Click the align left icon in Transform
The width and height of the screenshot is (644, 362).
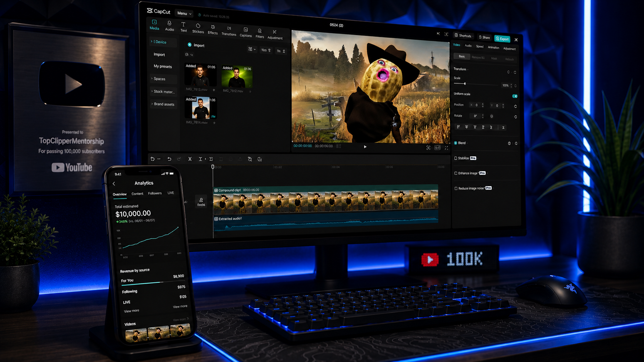458,127
